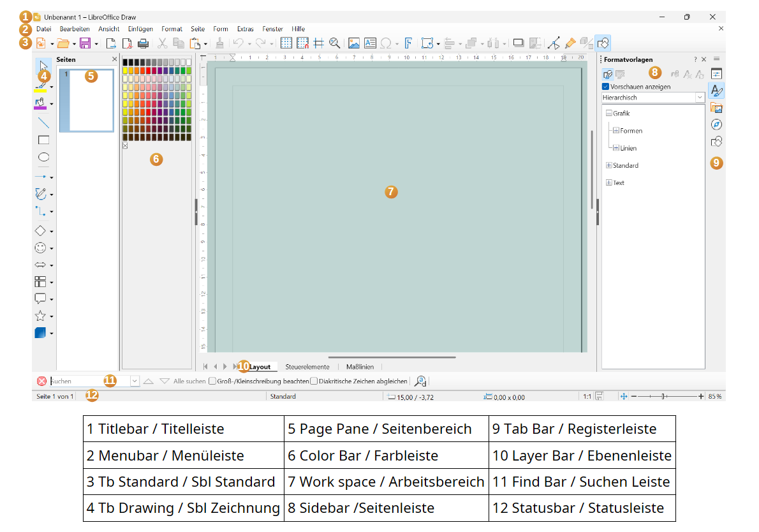Viewport: 759px width, 532px height.
Task: Toggle Draw Functions shapes icon
Action: 603,43
